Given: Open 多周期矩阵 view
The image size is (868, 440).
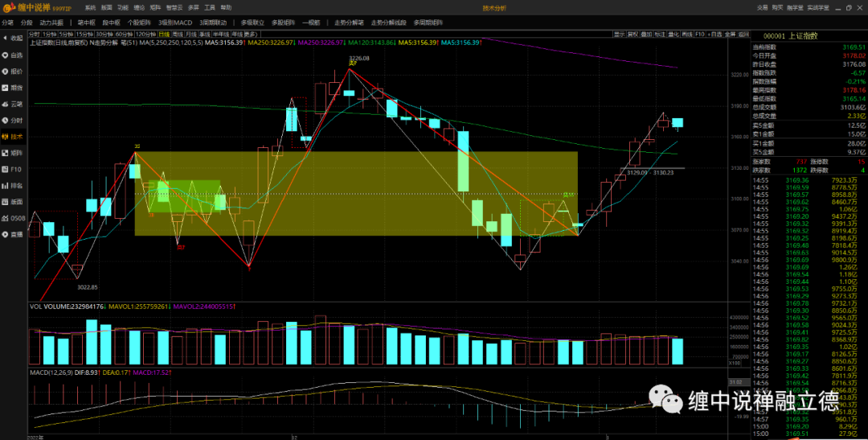Looking at the screenshot, I should point(428,23).
